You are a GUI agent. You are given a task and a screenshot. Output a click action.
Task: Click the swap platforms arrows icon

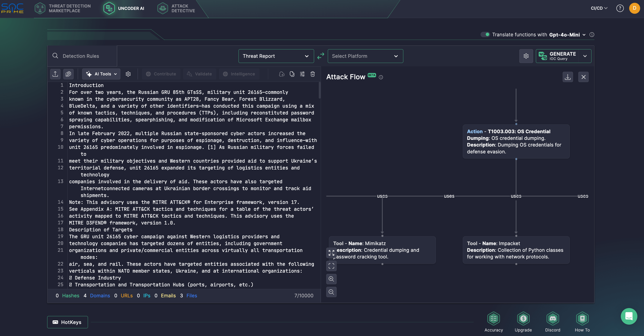pyautogui.click(x=320, y=56)
